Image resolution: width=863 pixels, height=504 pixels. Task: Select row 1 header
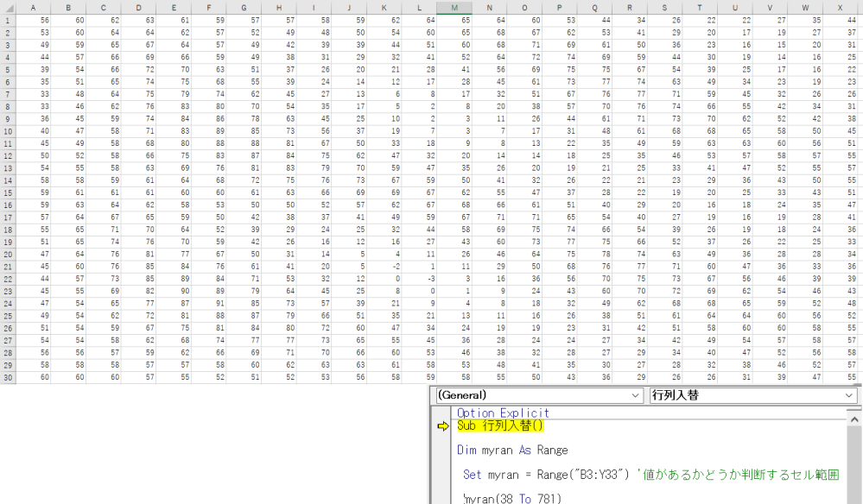(x=6, y=19)
